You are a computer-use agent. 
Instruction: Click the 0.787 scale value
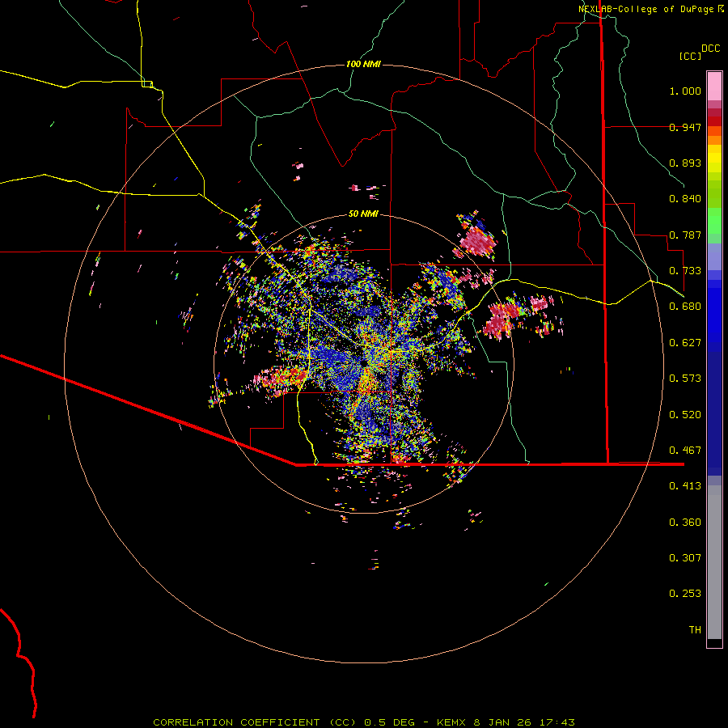[x=685, y=235]
